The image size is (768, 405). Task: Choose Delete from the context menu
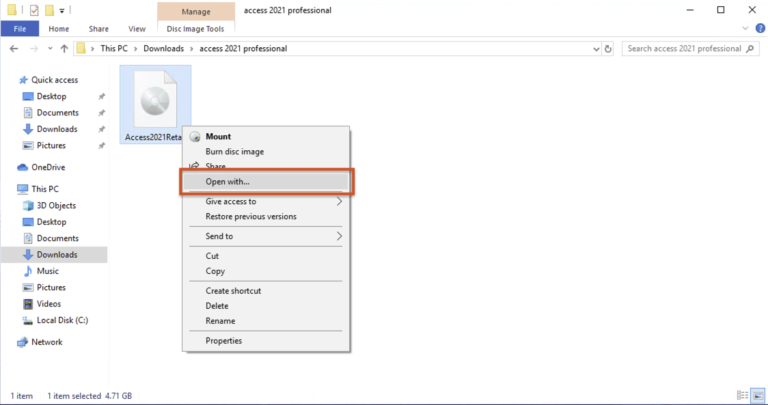click(x=267, y=306)
